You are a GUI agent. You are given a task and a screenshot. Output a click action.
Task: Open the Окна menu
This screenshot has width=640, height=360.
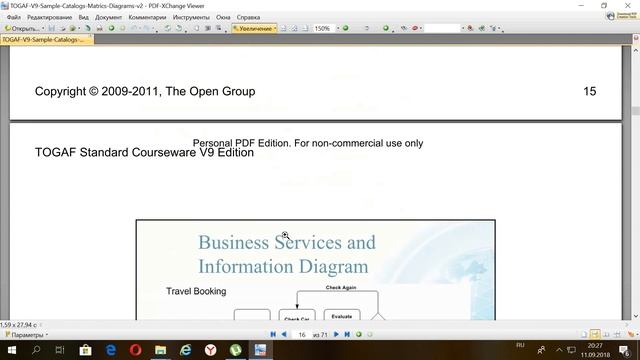[x=223, y=18]
